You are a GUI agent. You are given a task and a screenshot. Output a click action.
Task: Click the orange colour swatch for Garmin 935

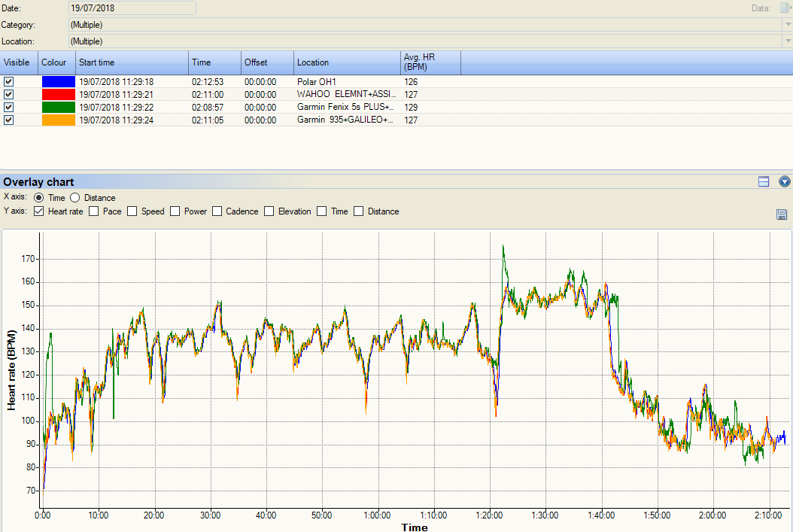pos(58,120)
